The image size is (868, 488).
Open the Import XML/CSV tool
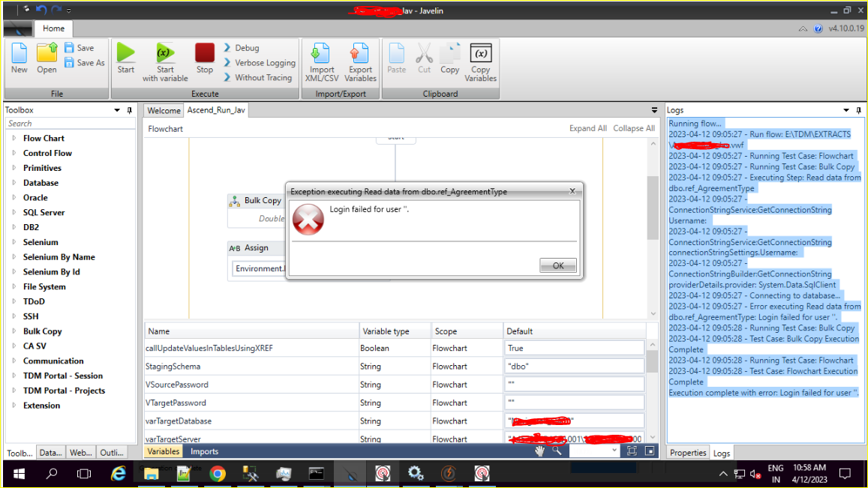(x=321, y=54)
